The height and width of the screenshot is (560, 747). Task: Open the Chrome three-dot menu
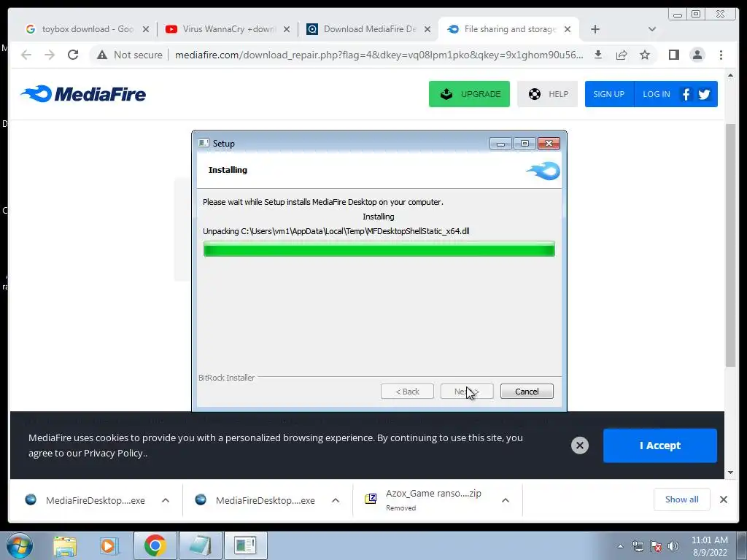(x=721, y=55)
